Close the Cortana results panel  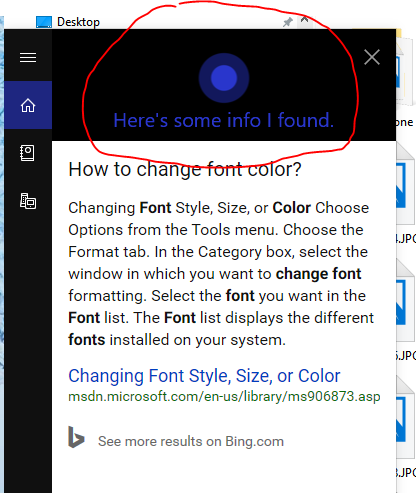coord(372,57)
